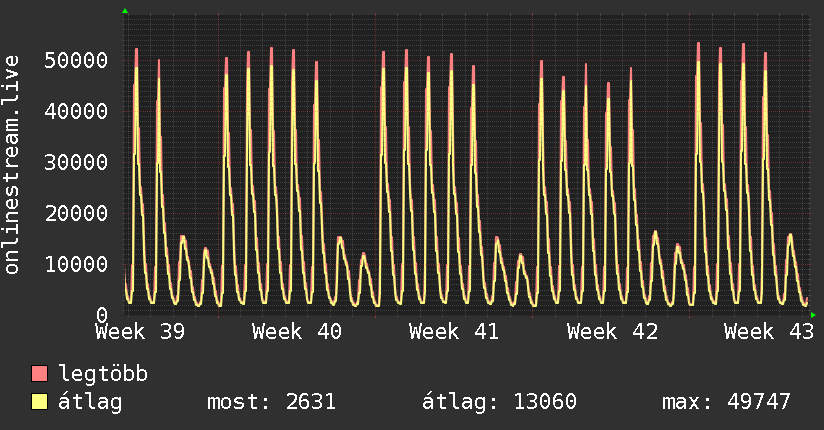Click the átlag: 13060 statistic
The width and height of the screenshot is (824, 430).
[499, 402]
